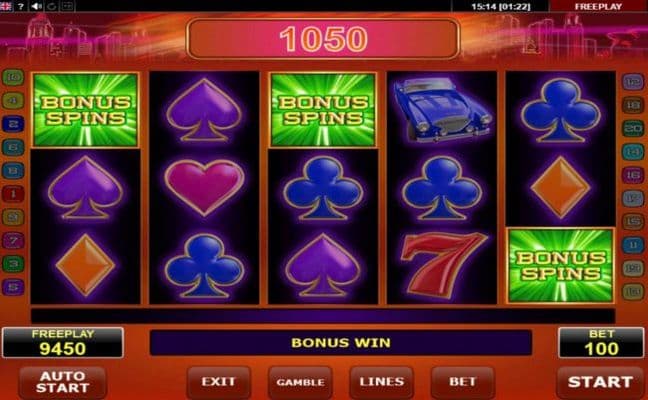The height and width of the screenshot is (400, 648).
Task: Click the 1050 win amount display
Action: (x=323, y=39)
